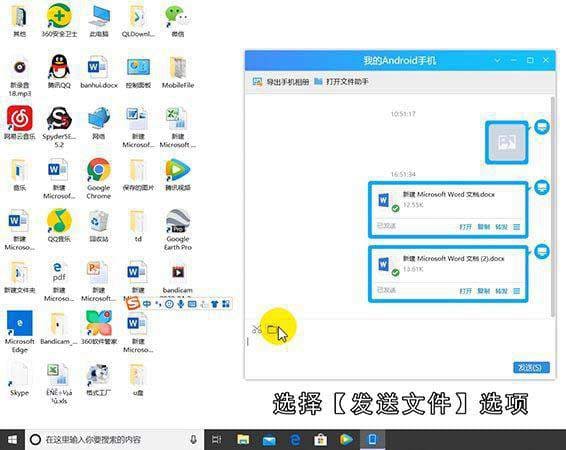Select the Google Earth Pro desktop icon
The height and width of the screenshot is (450, 566).
(x=178, y=230)
